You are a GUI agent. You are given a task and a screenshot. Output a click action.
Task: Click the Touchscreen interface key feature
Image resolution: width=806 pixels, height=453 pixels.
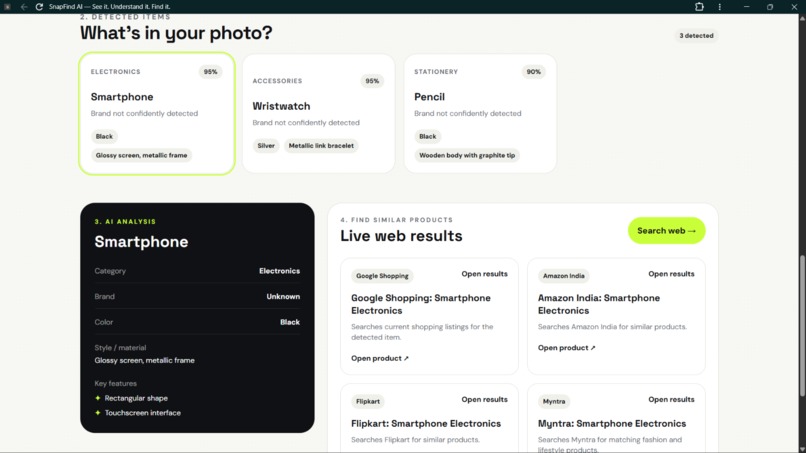[142, 413]
